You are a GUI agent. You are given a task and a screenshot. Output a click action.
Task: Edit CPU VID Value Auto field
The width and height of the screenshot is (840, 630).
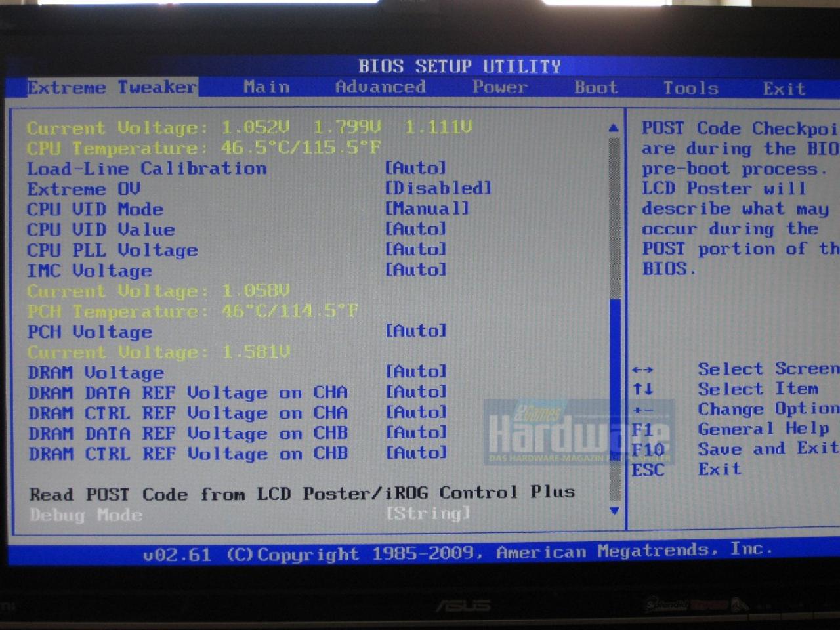coord(415,229)
